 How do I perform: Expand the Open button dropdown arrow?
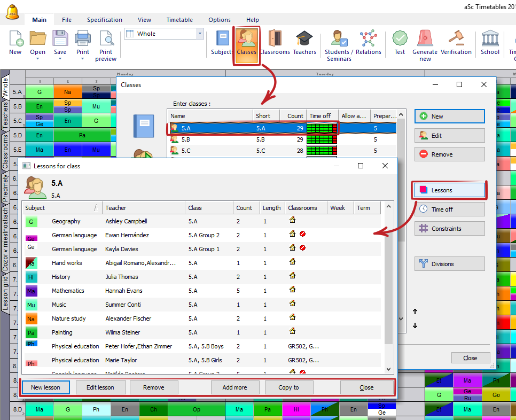tap(37, 59)
